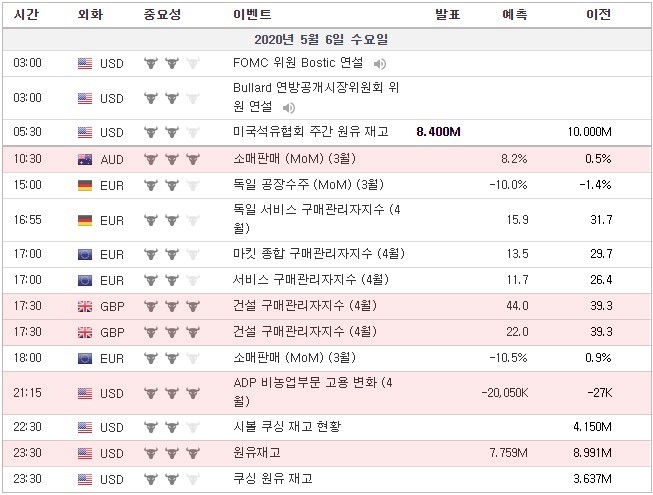Screen dimensions: 653x495
Task: Open the 시볼 쿠싱 재고 현황 event
Action: tap(287, 427)
